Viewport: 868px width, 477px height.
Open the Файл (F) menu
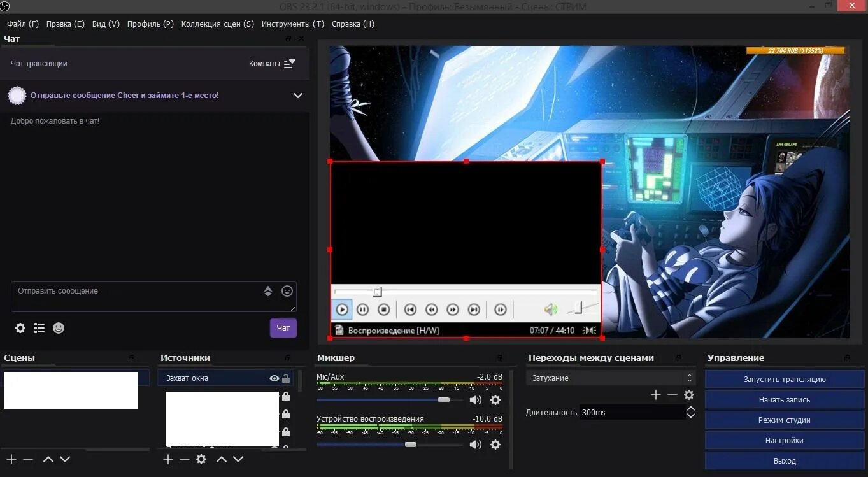(23, 24)
